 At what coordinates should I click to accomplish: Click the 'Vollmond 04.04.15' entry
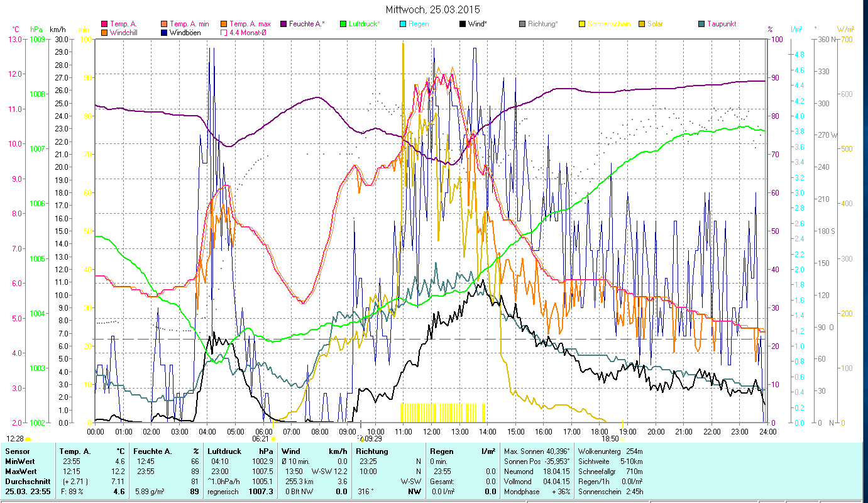click(537, 482)
